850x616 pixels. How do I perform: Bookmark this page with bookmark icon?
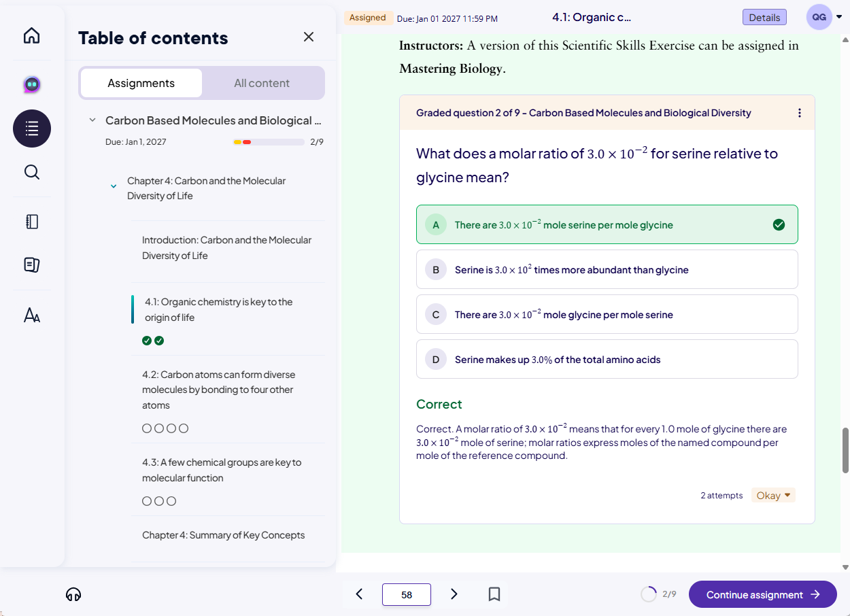pyautogui.click(x=494, y=594)
